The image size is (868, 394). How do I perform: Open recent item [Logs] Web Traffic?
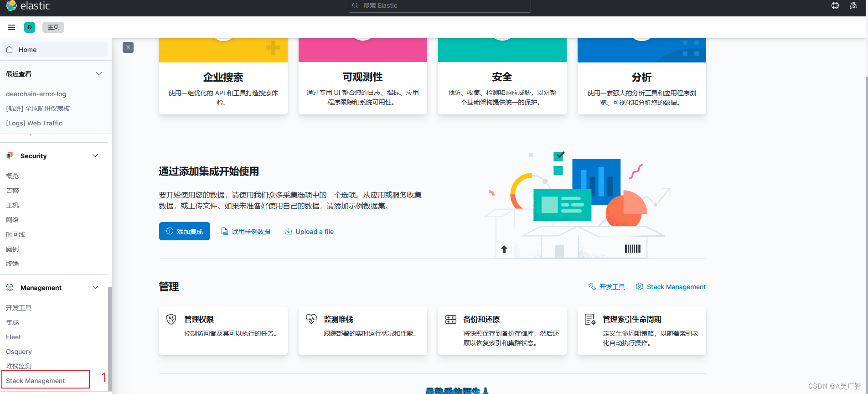coord(34,123)
